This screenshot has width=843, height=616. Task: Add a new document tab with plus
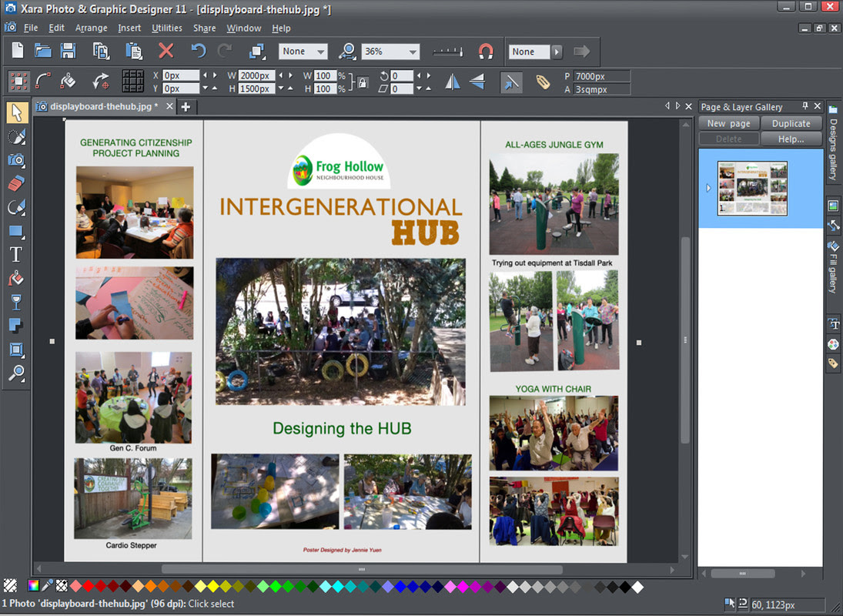pos(186,106)
